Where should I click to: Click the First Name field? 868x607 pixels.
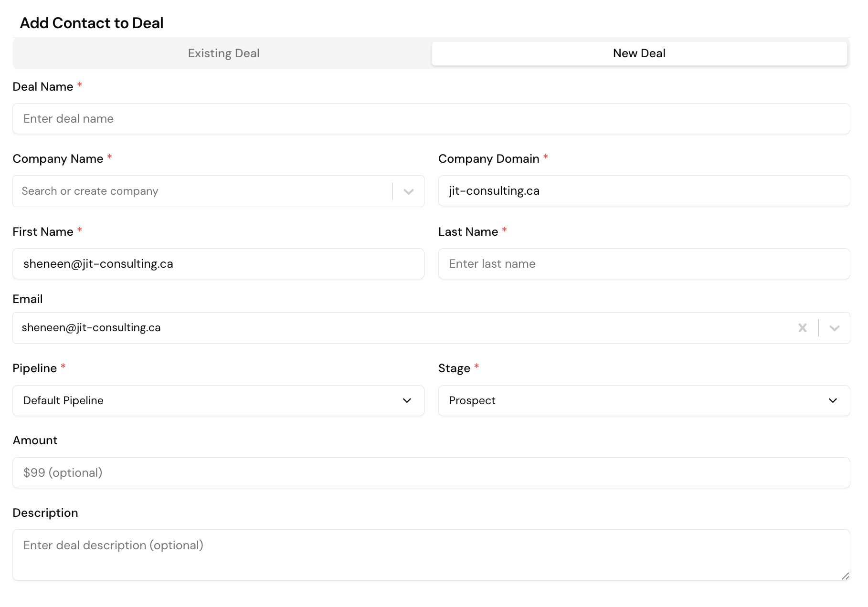[x=218, y=264]
